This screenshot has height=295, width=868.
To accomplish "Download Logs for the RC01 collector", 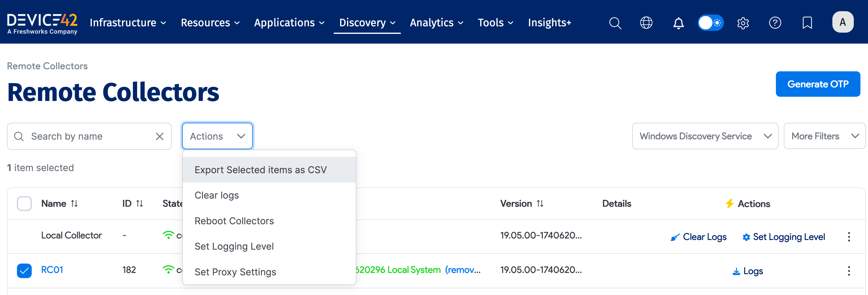I will click(747, 271).
